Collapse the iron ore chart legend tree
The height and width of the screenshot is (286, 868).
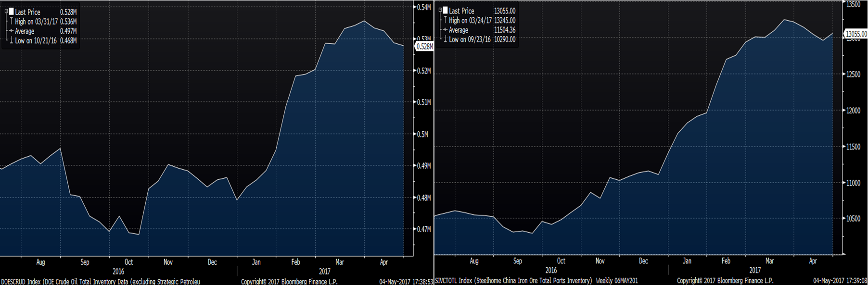(440, 11)
